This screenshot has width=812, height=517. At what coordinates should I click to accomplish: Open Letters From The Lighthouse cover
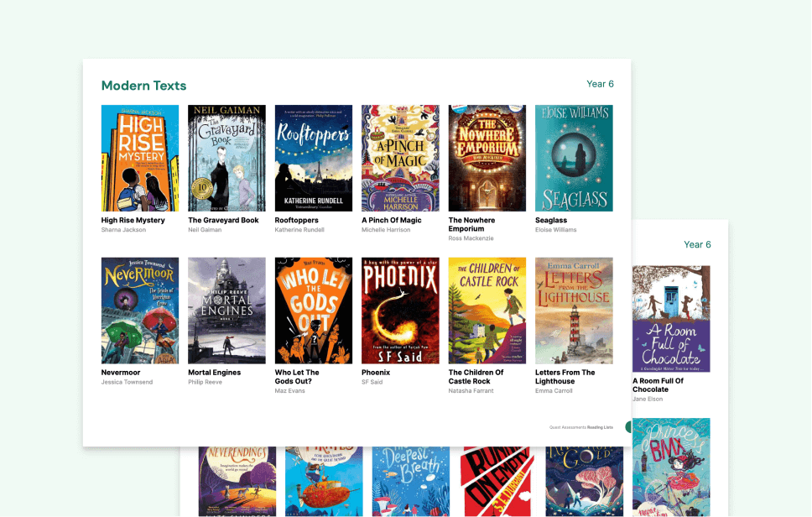click(x=574, y=311)
